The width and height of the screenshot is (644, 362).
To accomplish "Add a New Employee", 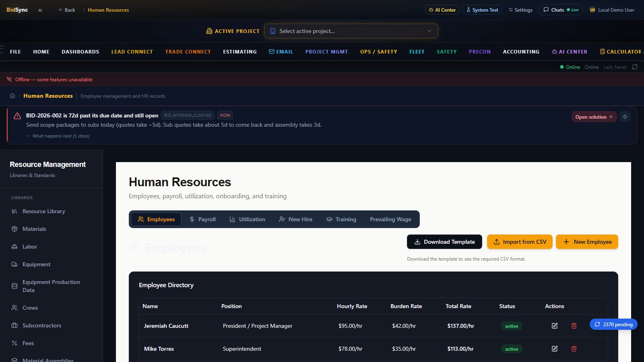I will (587, 242).
